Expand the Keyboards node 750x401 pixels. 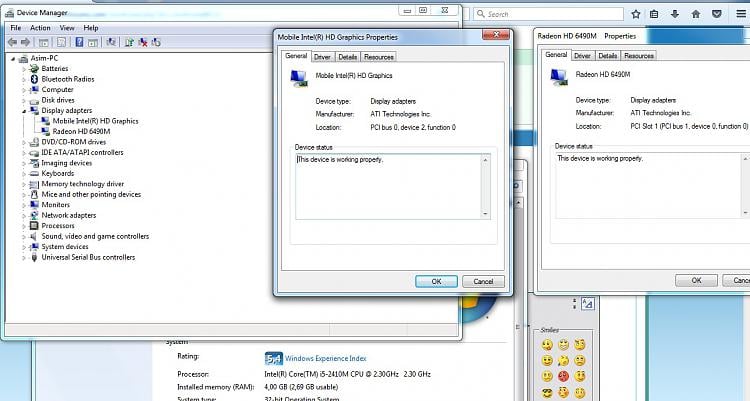point(24,174)
